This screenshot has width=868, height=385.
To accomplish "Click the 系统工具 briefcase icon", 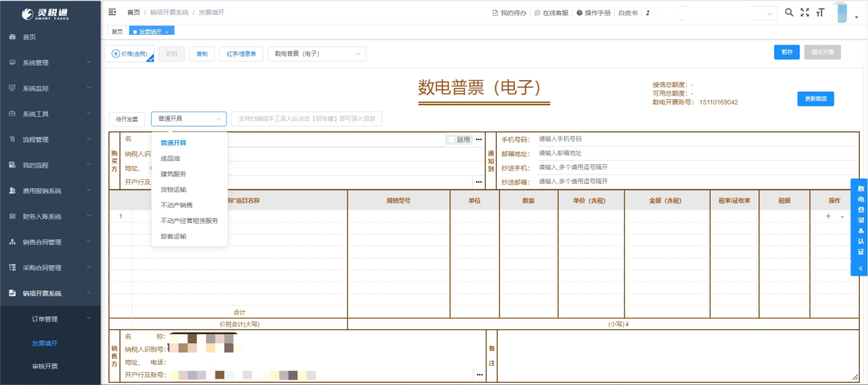I will point(12,114).
